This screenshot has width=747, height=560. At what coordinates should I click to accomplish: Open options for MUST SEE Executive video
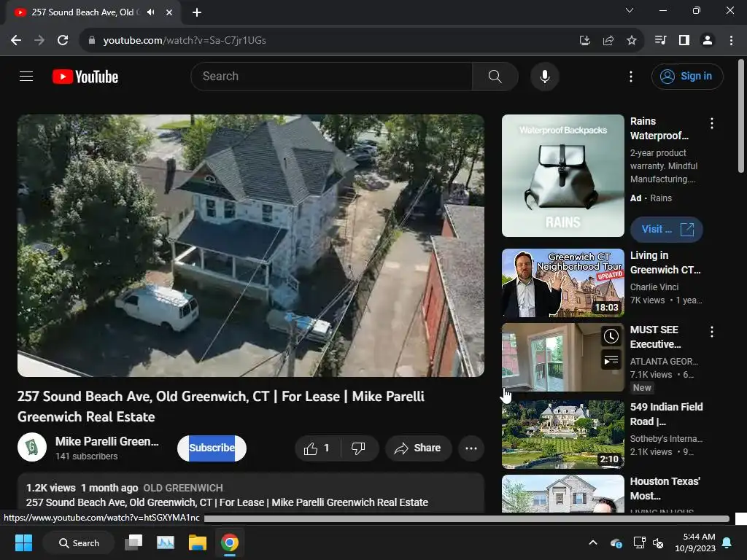(x=712, y=332)
